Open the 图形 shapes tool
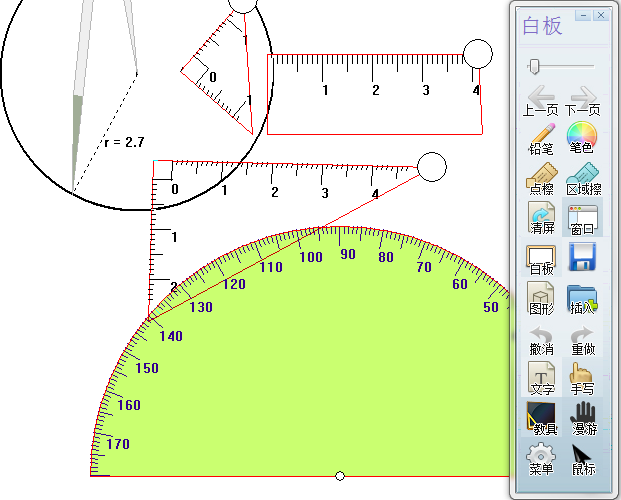Screen dimensions: 621x500 point(541,299)
